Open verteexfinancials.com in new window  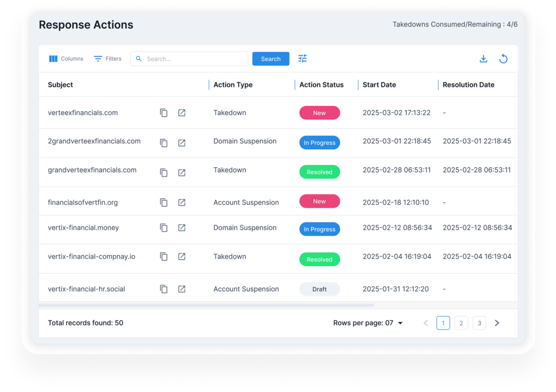[181, 113]
